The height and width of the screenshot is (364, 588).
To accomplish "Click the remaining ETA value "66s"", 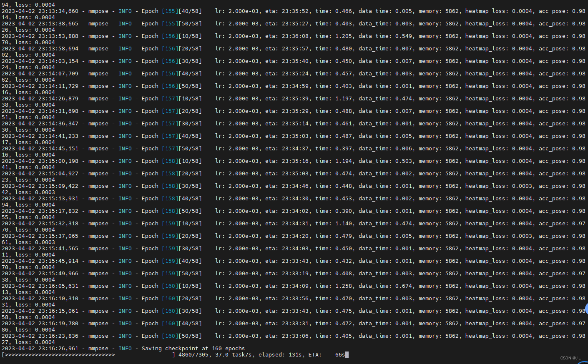I will 340,355.
